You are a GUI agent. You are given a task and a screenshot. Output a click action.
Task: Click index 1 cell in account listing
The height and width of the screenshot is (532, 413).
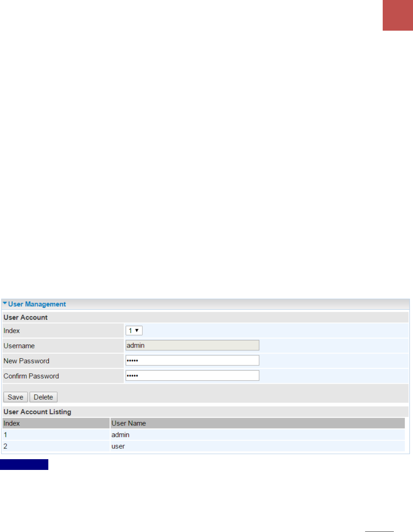56,435
